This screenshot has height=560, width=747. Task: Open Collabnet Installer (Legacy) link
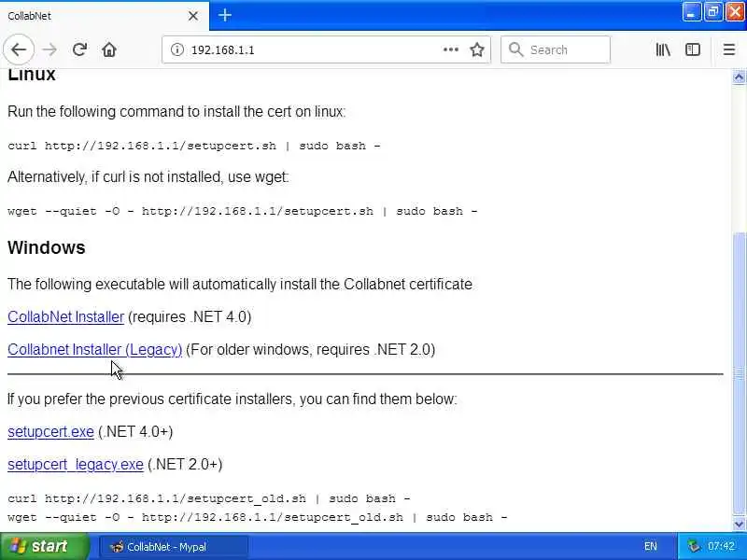[95, 349]
